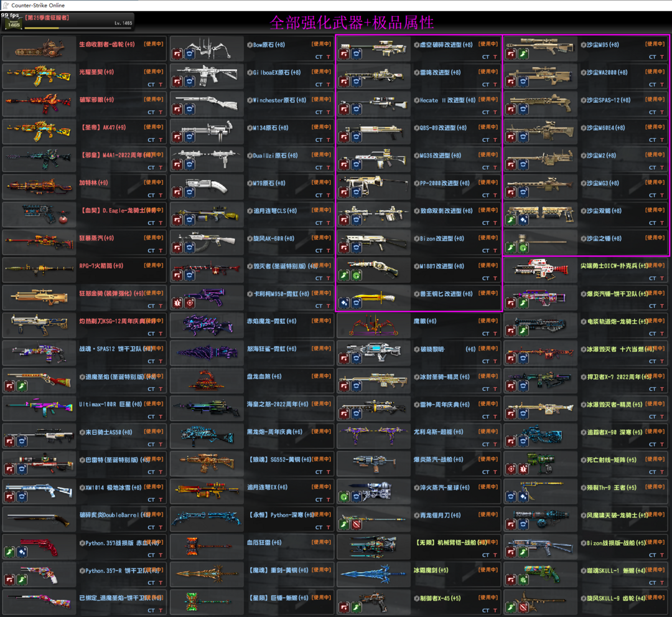Click the blue sparkle icon on 兽王铜匕改进型

coord(343,303)
